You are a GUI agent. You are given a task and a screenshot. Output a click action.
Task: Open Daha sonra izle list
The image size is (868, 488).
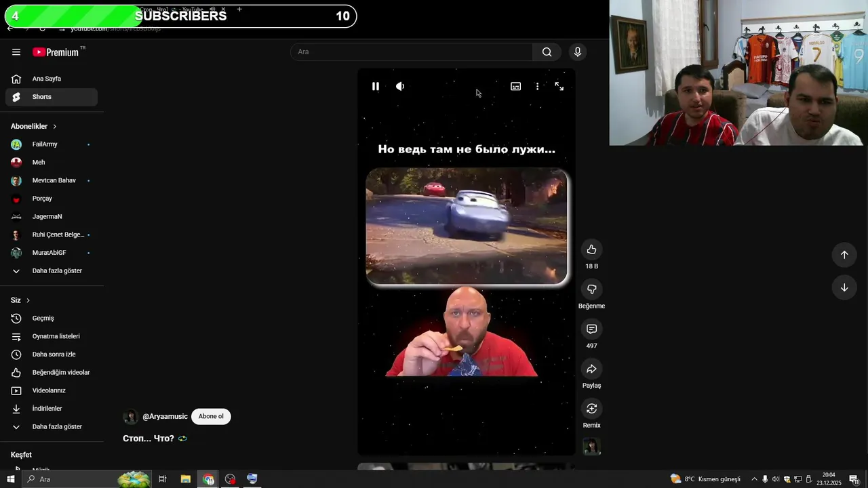click(x=52, y=354)
